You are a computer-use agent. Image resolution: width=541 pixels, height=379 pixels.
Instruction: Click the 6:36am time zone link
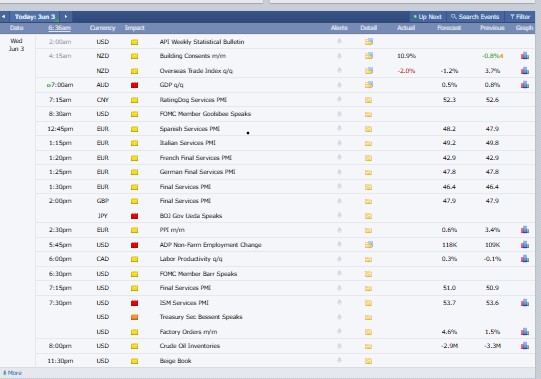60,28
